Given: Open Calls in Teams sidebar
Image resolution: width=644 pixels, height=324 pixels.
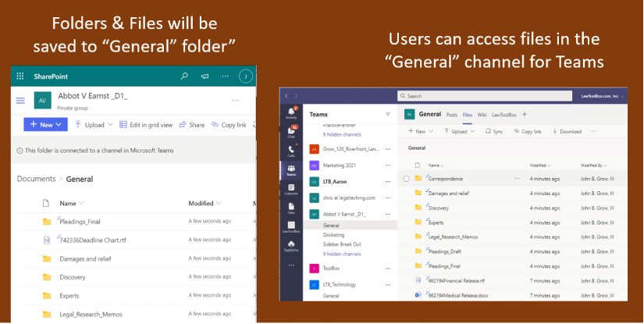Looking at the screenshot, I should click(291, 151).
